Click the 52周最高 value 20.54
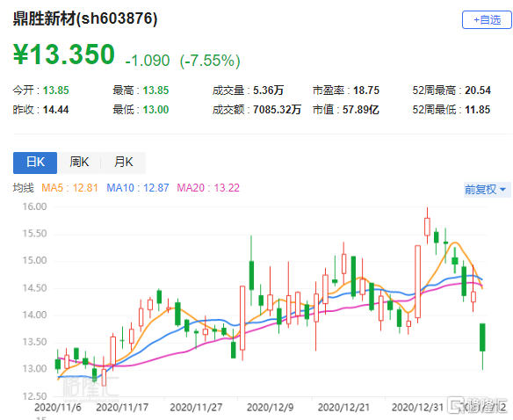 pos(478,91)
